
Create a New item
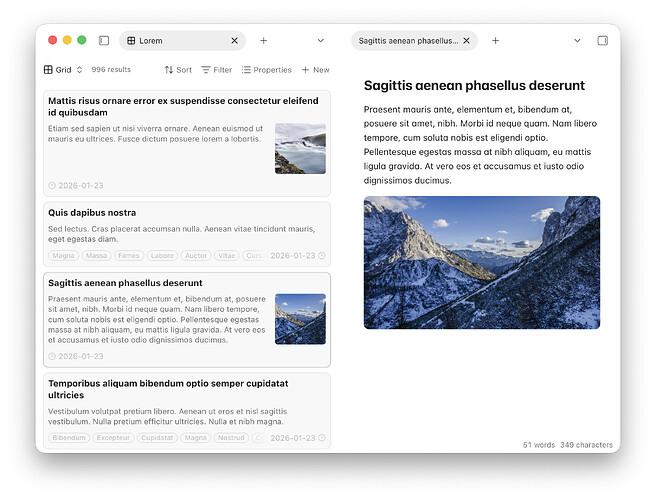pos(315,70)
